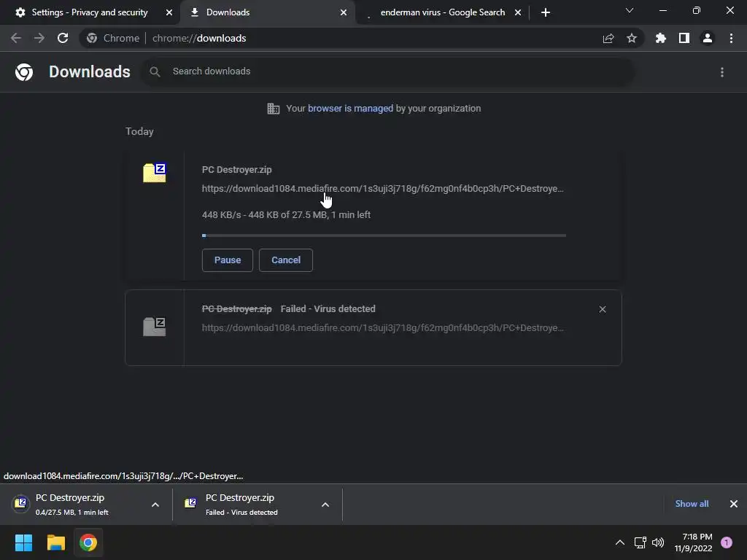747x560 pixels.
Task: Open the Extensions puzzle icon
Action: (x=661, y=38)
